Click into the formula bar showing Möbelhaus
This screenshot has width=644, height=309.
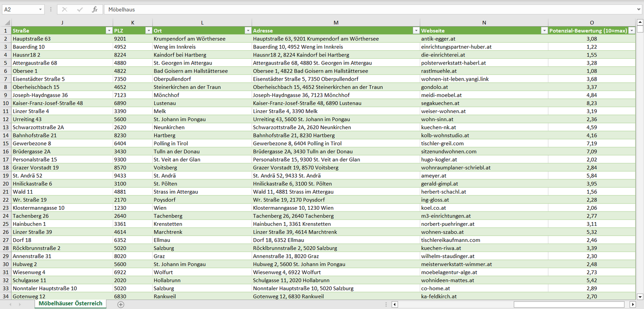(370, 9)
